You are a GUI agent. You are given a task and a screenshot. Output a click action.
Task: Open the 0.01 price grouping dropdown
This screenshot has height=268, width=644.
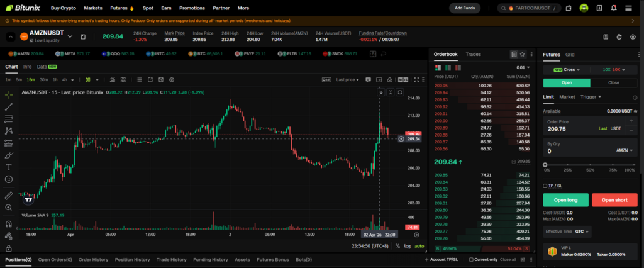click(523, 67)
